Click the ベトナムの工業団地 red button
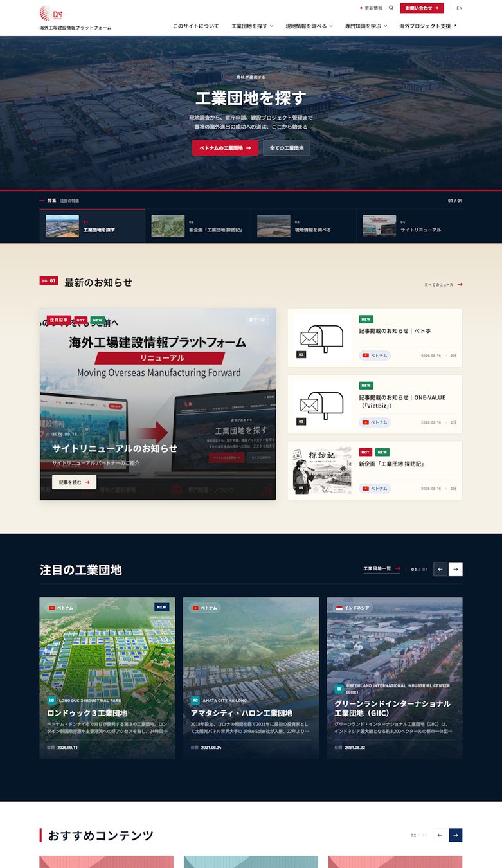The image size is (502, 868). pos(225,148)
